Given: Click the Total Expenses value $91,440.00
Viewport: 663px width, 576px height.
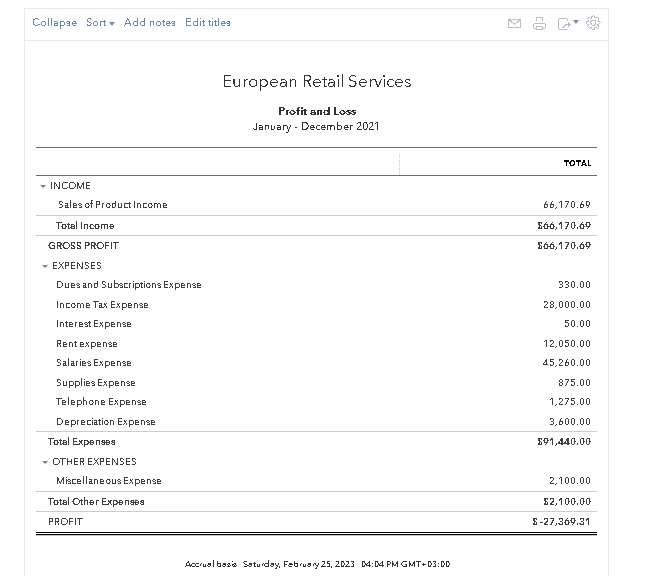Looking at the screenshot, I should tap(564, 441).
